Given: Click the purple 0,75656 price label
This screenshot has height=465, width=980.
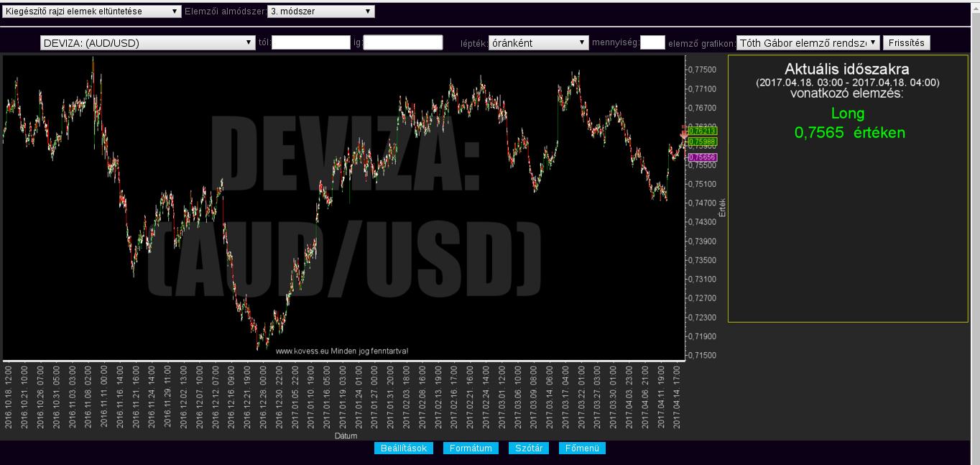Looking at the screenshot, I should (x=703, y=157).
